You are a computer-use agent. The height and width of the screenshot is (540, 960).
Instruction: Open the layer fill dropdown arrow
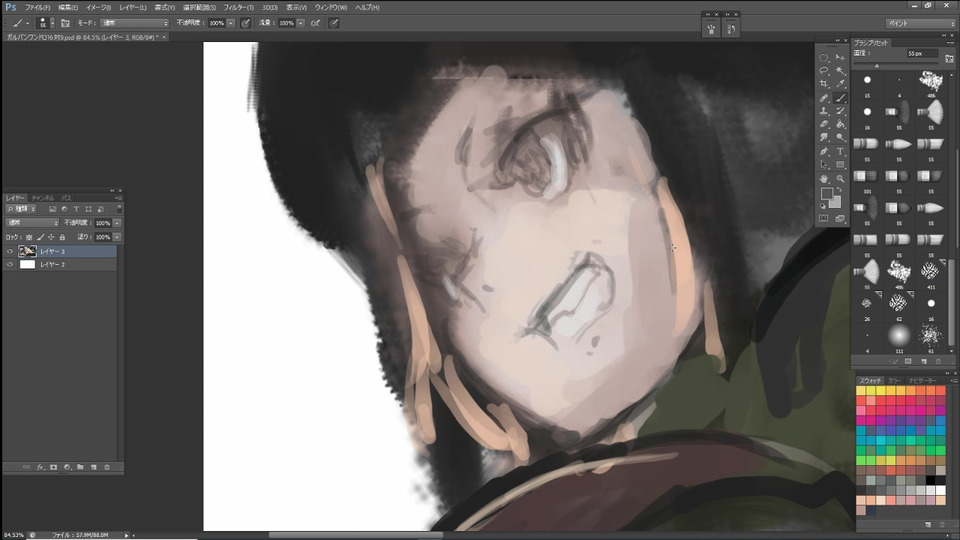pos(117,237)
